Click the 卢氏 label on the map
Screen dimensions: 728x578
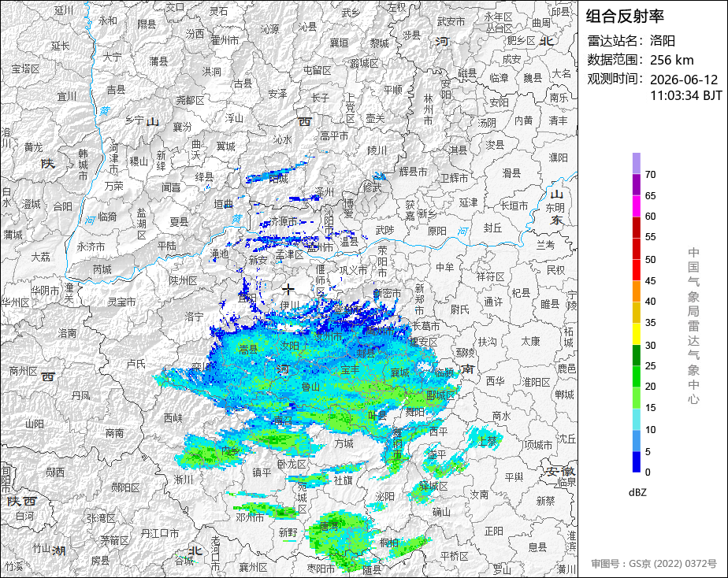136,364
